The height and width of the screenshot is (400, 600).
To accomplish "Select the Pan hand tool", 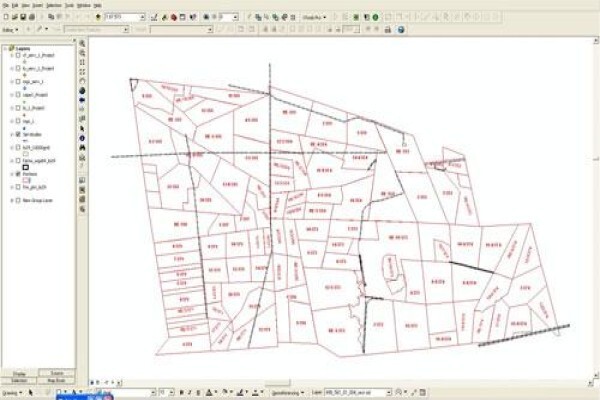I will tap(82, 81).
